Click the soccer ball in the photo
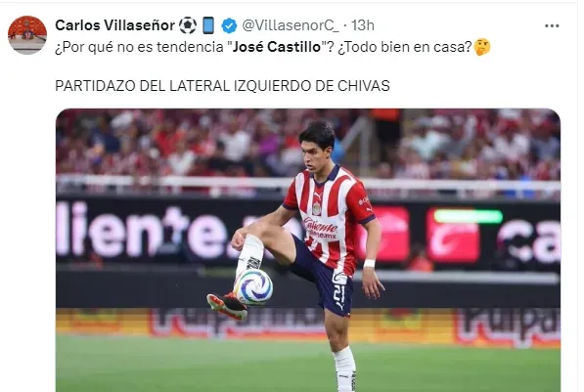Image resolution: width=584 pixels, height=392 pixels. pyautogui.click(x=253, y=287)
